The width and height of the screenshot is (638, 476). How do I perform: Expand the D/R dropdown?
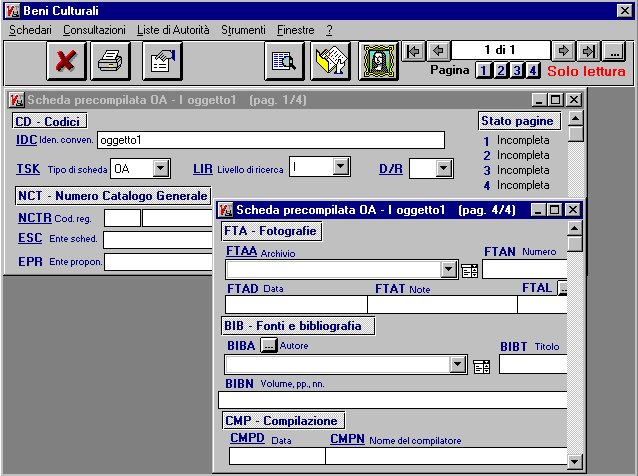pos(444,169)
